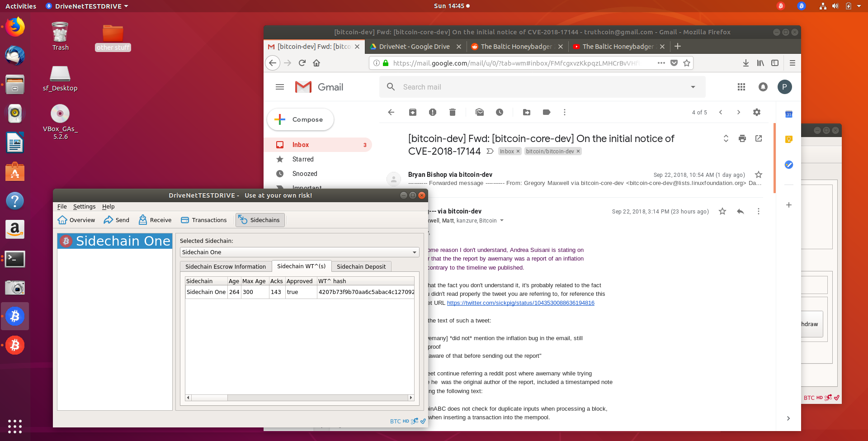Open Rhythmbox from the dock
Screen dimensions: 868x441
(15, 114)
